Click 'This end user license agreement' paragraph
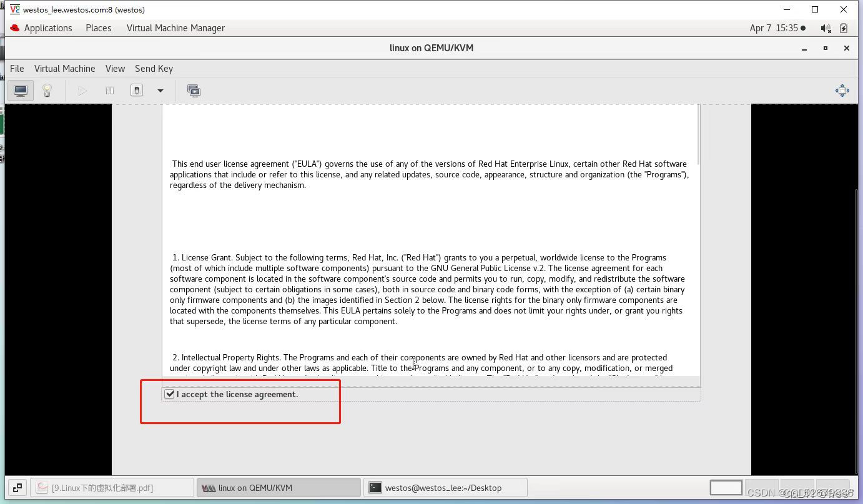863x504 pixels. [429, 174]
